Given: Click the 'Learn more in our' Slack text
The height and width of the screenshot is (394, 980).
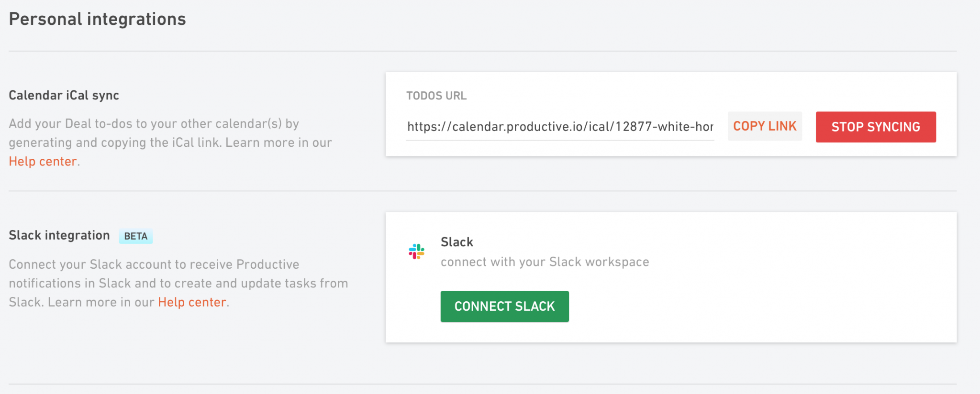Looking at the screenshot, I should click(101, 302).
